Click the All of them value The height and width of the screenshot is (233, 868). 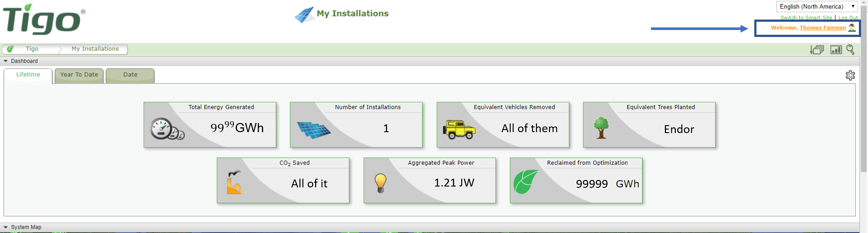click(529, 128)
